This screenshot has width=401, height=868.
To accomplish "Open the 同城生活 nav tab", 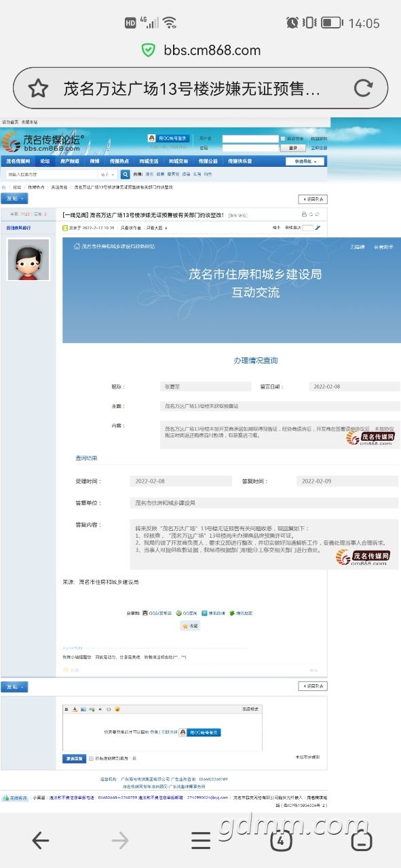I will pyautogui.click(x=149, y=161).
